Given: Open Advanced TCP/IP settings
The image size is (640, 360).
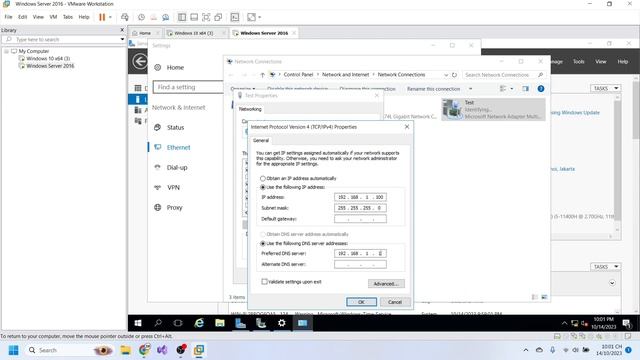Looking at the screenshot, I should click(386, 284).
